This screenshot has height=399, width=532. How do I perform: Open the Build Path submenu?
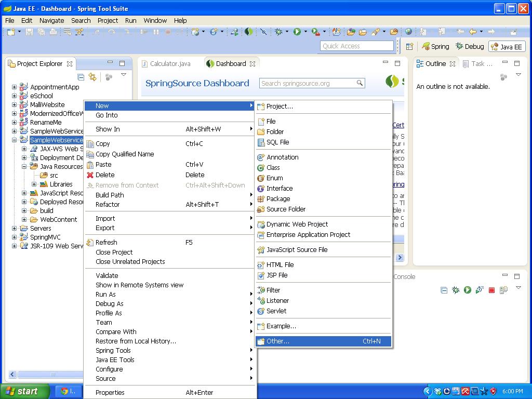tap(110, 195)
